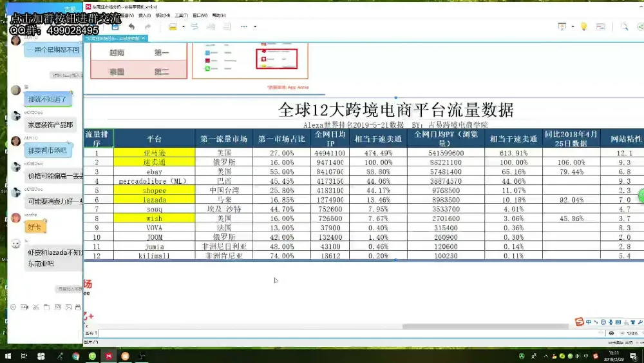Click the zoom-out minus button near 120%

click(x=622, y=333)
